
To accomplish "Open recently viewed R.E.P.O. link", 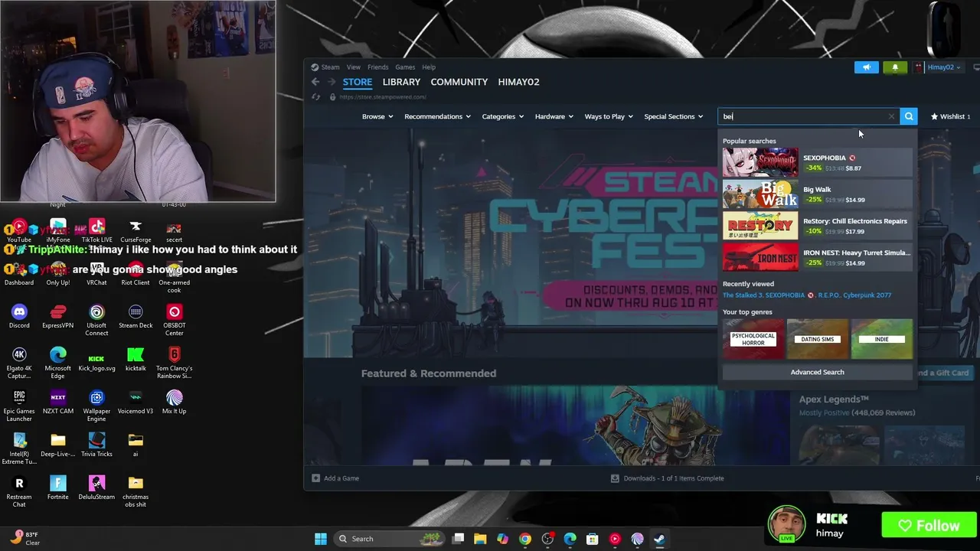I will [x=828, y=295].
